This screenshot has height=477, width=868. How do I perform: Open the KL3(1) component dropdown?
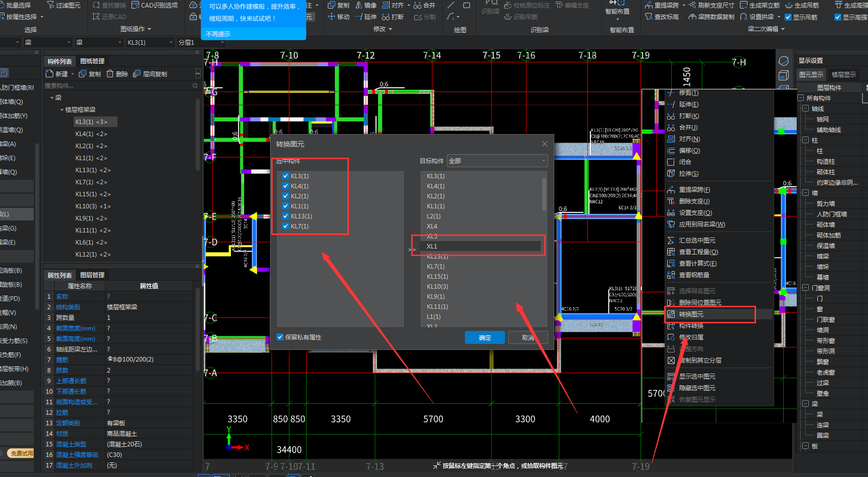click(x=150, y=43)
